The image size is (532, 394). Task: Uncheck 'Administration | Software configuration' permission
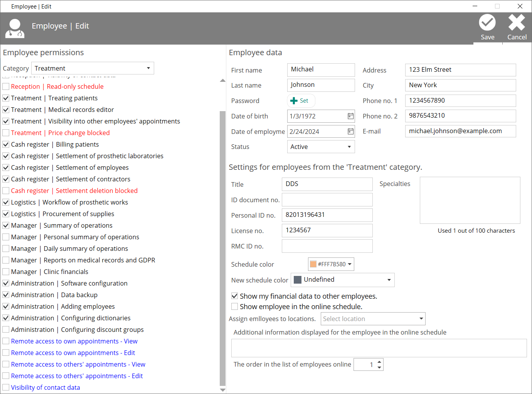pos(6,283)
